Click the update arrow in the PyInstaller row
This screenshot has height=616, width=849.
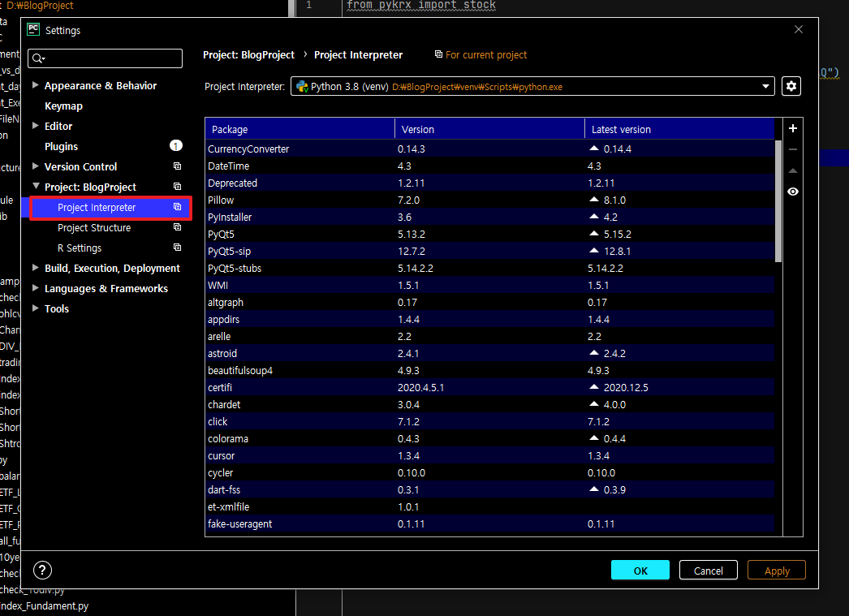point(594,217)
